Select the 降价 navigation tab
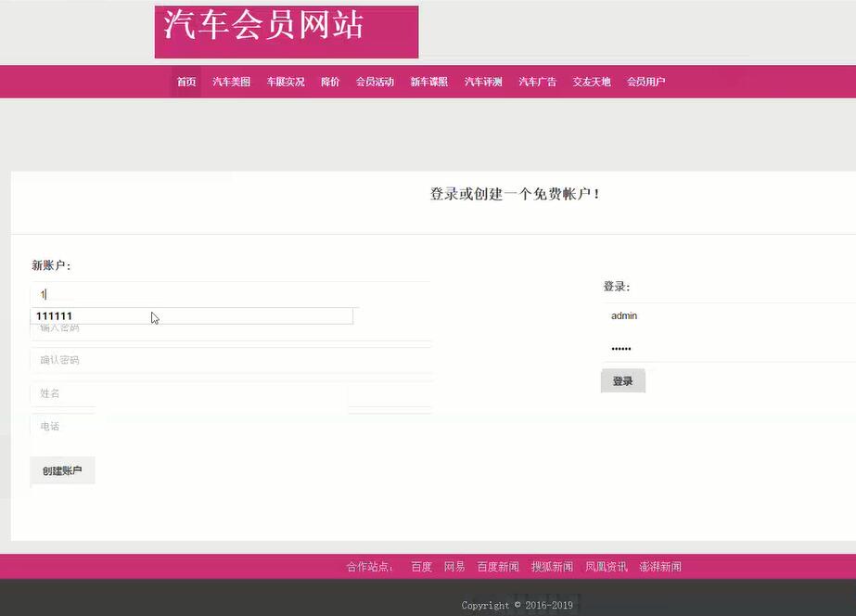Viewport: 856px width, 616px height. coord(330,82)
